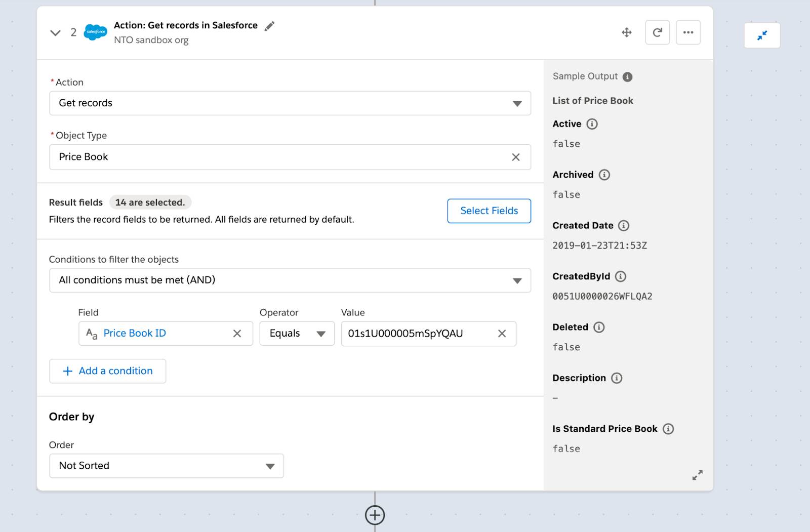The image size is (810, 532).
Task: Click the Select Fields button
Action: 489,211
